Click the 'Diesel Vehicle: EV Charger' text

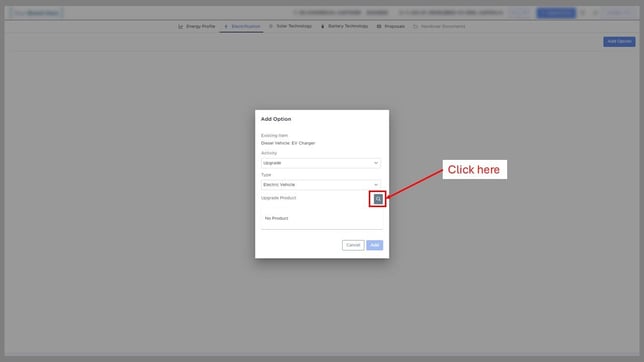(x=288, y=143)
